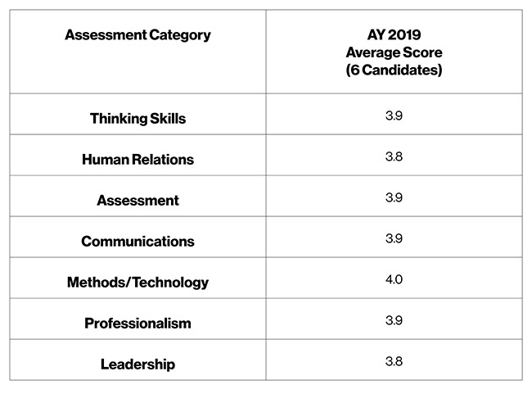This screenshot has width=532, height=394.
Task: Click the Communications score of 3.9
Action: pyautogui.click(x=394, y=238)
